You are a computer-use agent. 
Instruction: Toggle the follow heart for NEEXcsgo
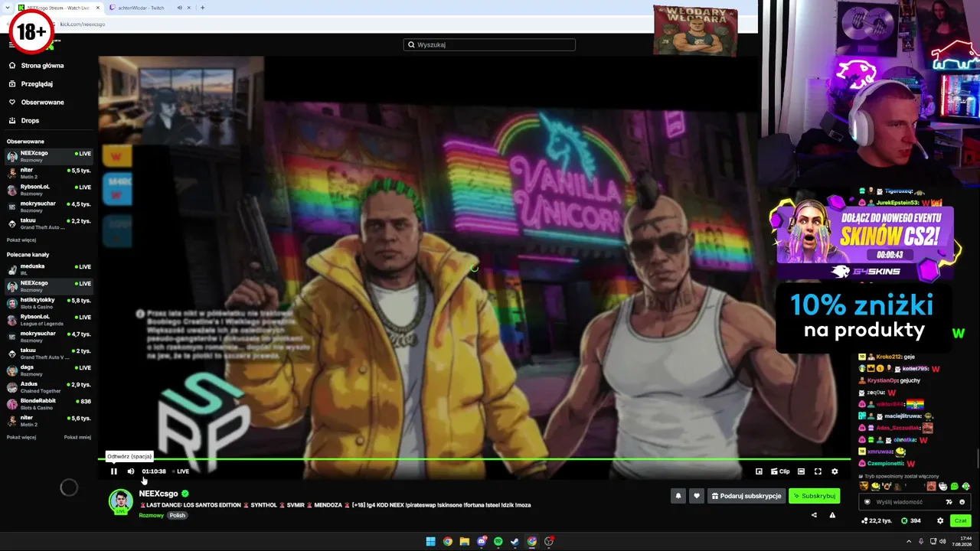(x=696, y=496)
